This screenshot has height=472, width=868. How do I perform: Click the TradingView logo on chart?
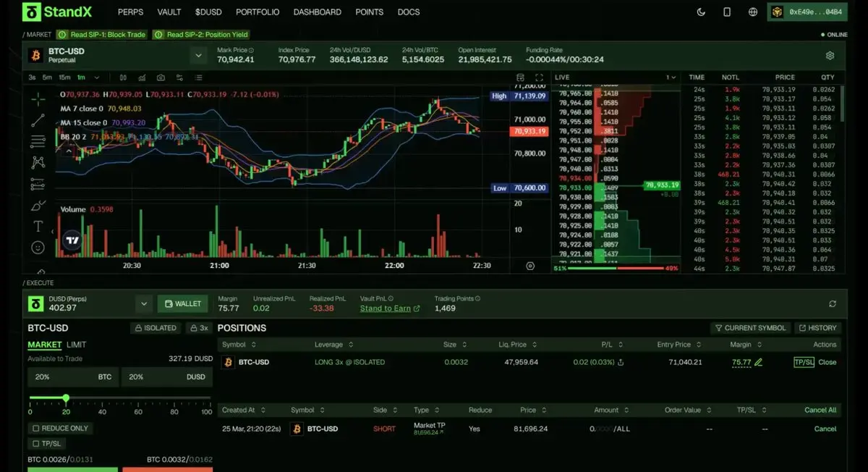(x=72, y=241)
